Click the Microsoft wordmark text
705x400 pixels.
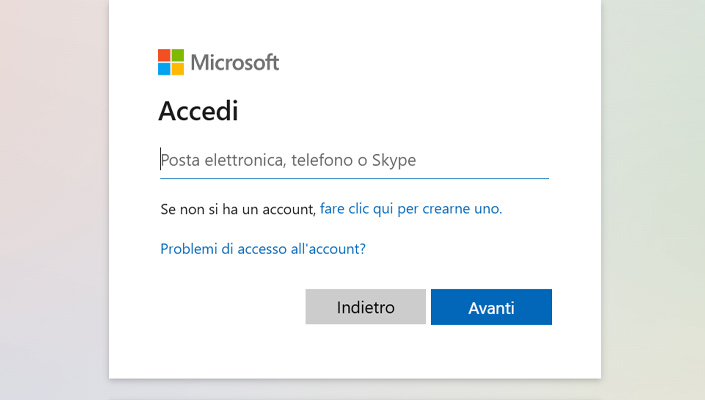pos(235,62)
